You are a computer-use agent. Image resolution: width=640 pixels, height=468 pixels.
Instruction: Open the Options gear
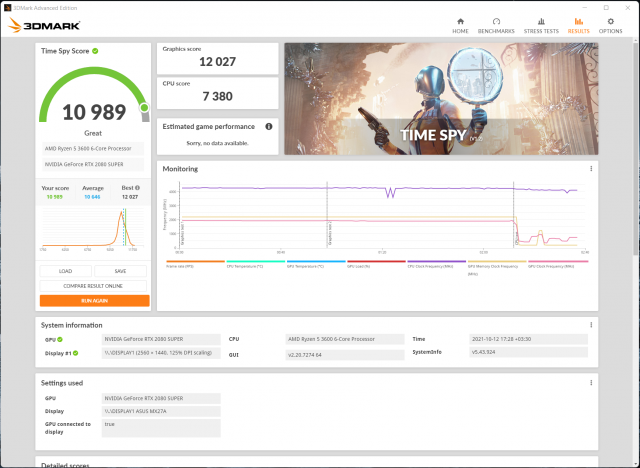tap(610, 24)
